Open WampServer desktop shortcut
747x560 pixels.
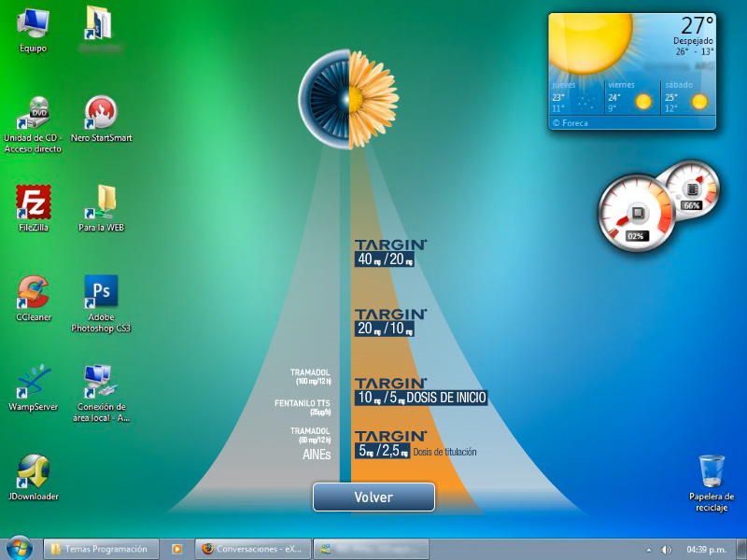[34, 382]
